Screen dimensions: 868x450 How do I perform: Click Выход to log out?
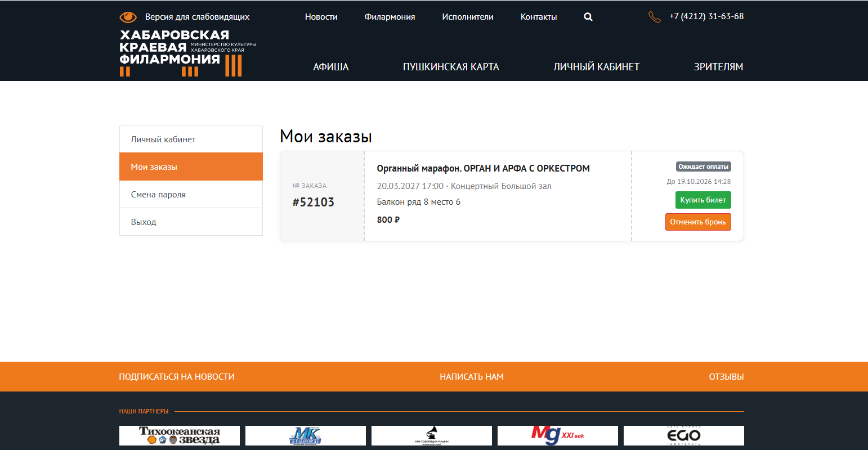[x=191, y=222]
